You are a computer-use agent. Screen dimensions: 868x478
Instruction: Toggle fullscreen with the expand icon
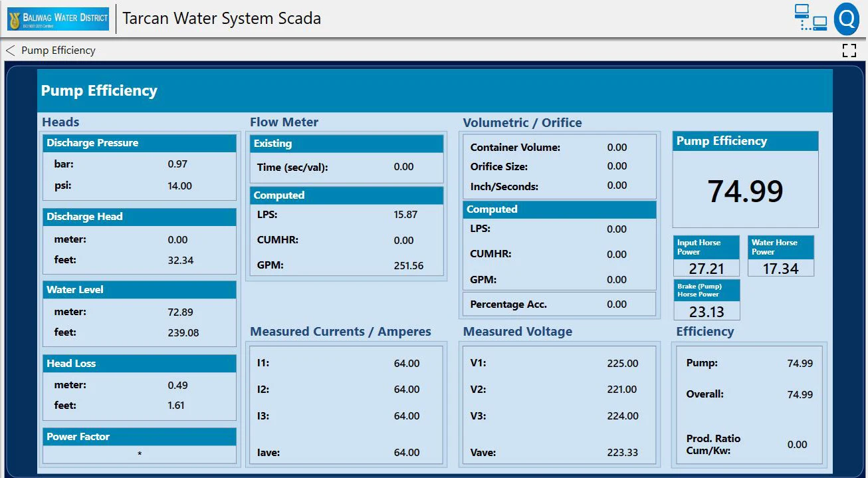click(849, 50)
